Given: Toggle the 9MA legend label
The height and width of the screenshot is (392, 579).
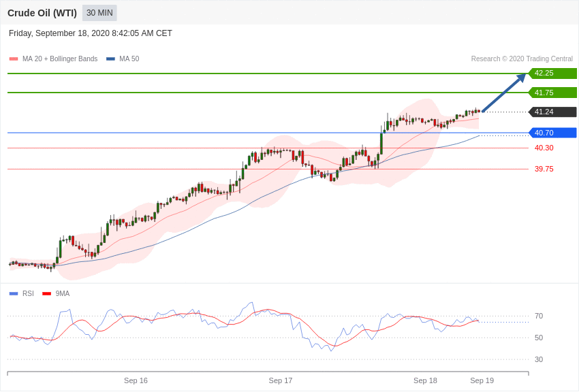Looking at the screenshot, I should click(x=63, y=294).
